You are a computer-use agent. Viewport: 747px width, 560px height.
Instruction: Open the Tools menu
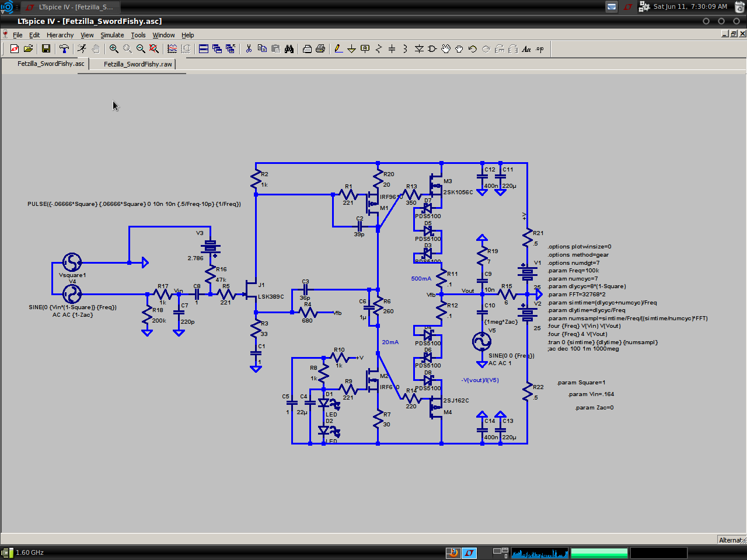[x=138, y=35]
